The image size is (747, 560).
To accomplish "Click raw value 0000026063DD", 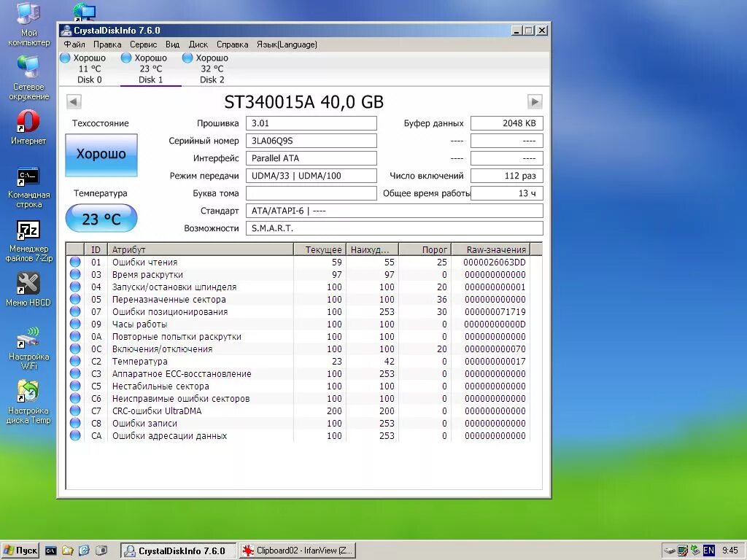I will [495, 262].
